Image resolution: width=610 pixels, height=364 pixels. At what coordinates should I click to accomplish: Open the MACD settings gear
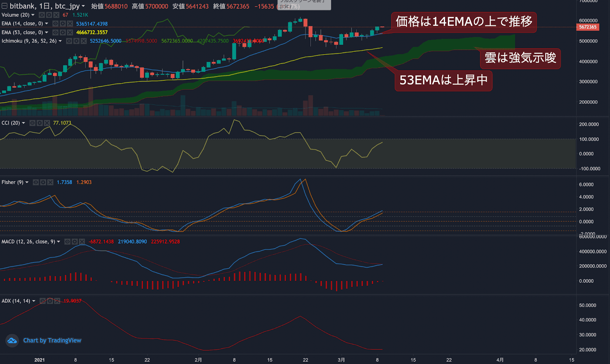pos(75,241)
